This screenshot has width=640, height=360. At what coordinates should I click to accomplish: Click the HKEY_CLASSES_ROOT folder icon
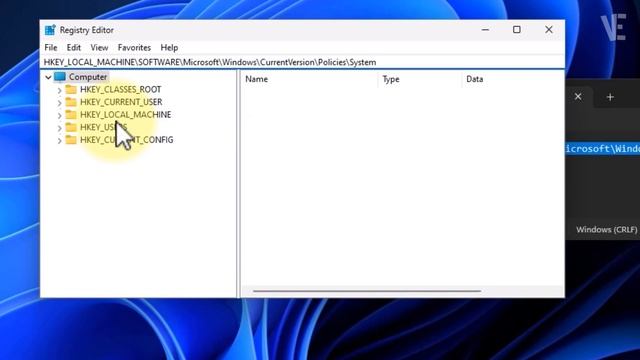[71, 89]
